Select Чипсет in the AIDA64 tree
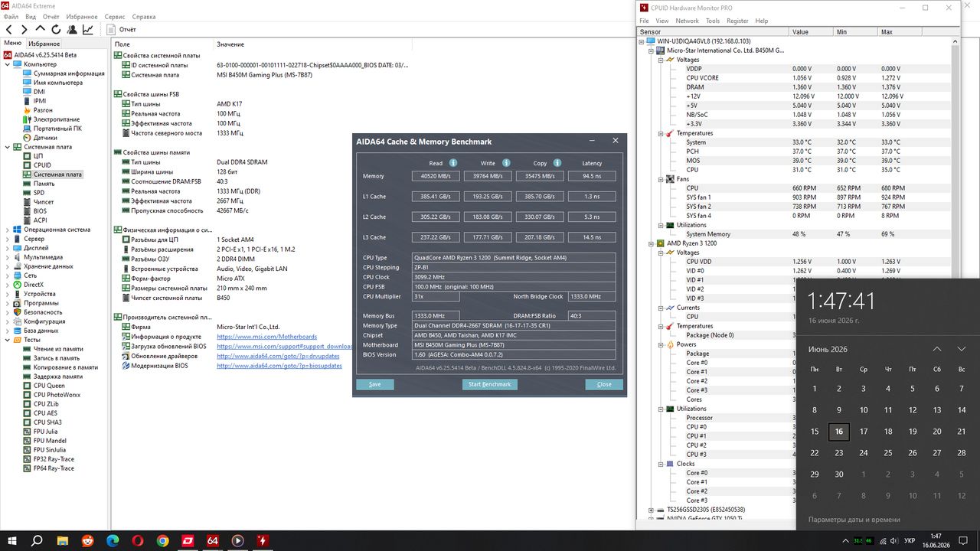Viewport: 980px width, 551px height. point(44,202)
